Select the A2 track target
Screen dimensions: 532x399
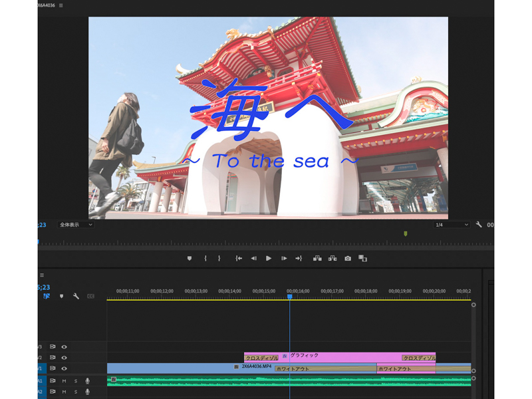tap(42, 392)
